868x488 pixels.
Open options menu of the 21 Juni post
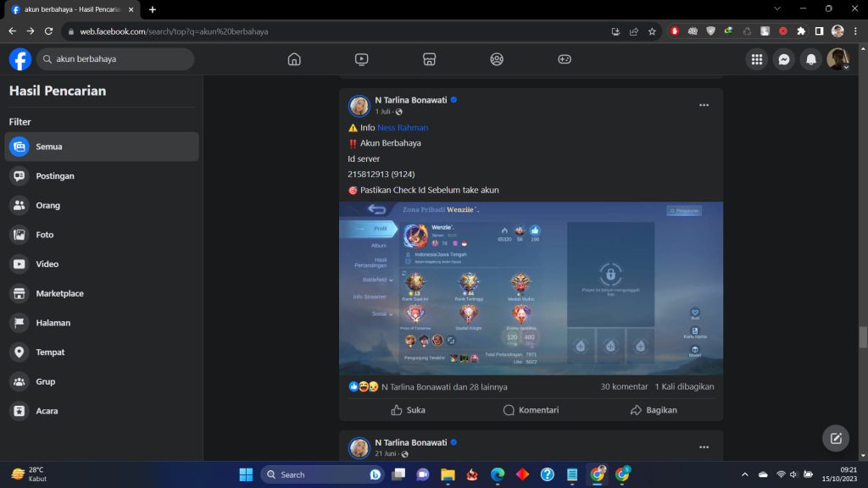pyautogui.click(x=704, y=447)
